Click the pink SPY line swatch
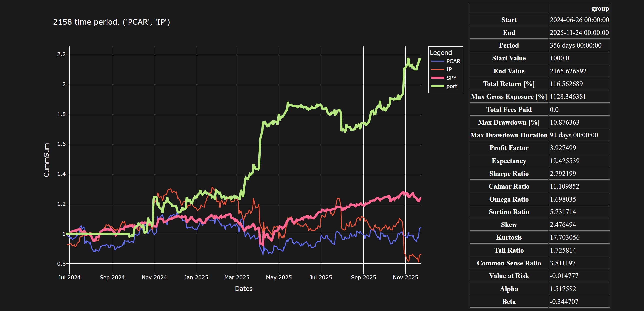644x311 pixels. pyautogui.click(x=437, y=78)
